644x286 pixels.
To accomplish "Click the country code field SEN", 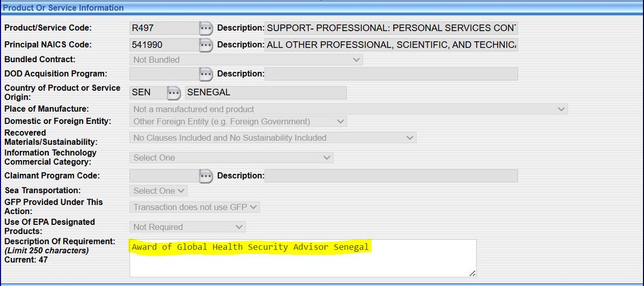I will (147, 93).
